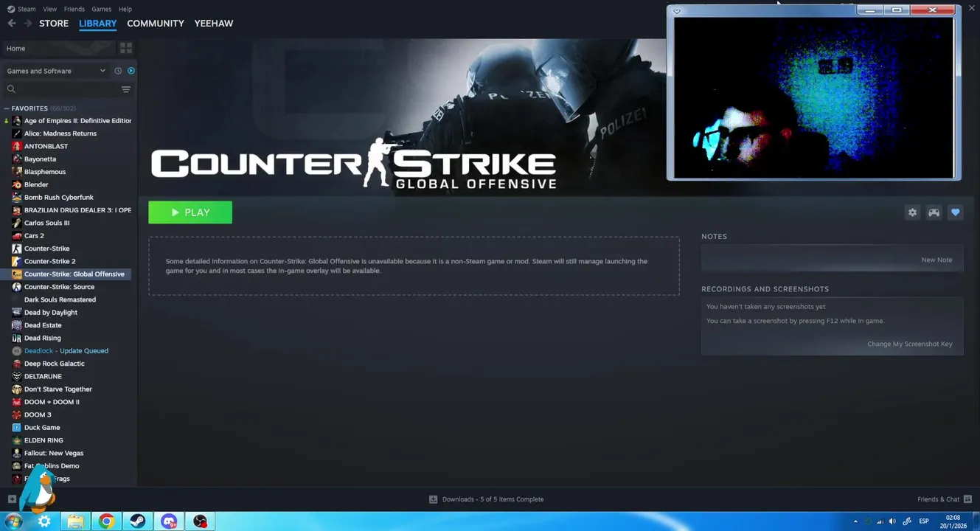Click the Counter-Strike 2 icon in list

(17, 261)
